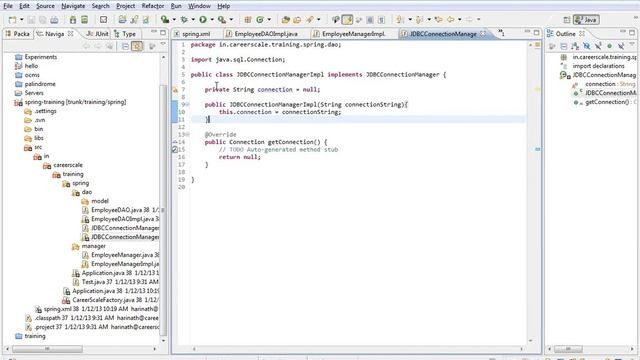640x360 pixels.
Task: Toggle Hide Static Members in the Outline
Action: point(598,47)
